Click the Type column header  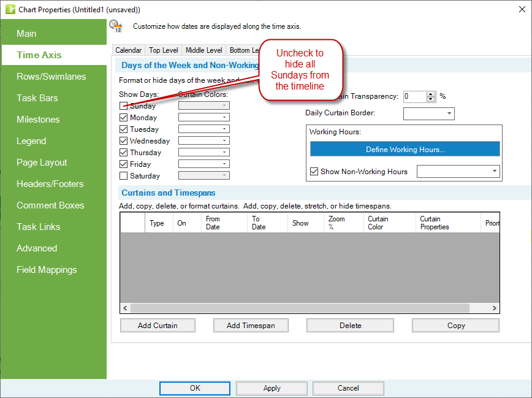[159, 223]
